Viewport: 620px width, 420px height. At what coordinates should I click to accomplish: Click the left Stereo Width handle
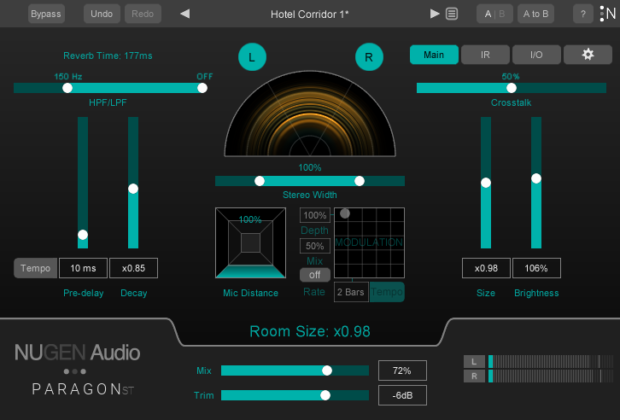coord(259,181)
